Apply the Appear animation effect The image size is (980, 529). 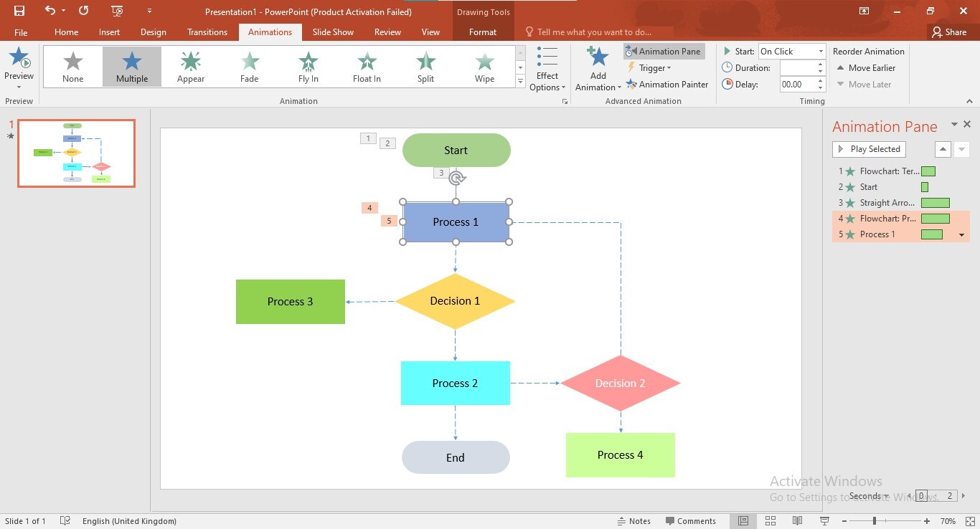click(190, 66)
